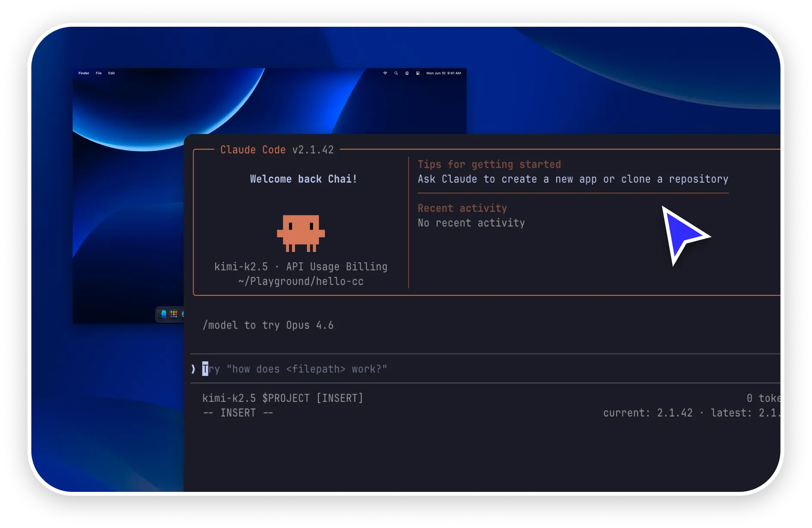Click the "current: 2.1.42" version status
This screenshot has height=528, width=812.
point(648,413)
